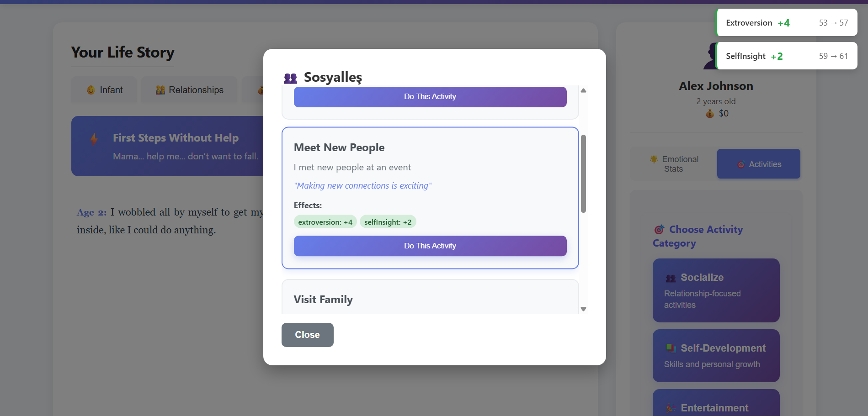
Task: Click the top Do This Activity button
Action: [x=430, y=97]
